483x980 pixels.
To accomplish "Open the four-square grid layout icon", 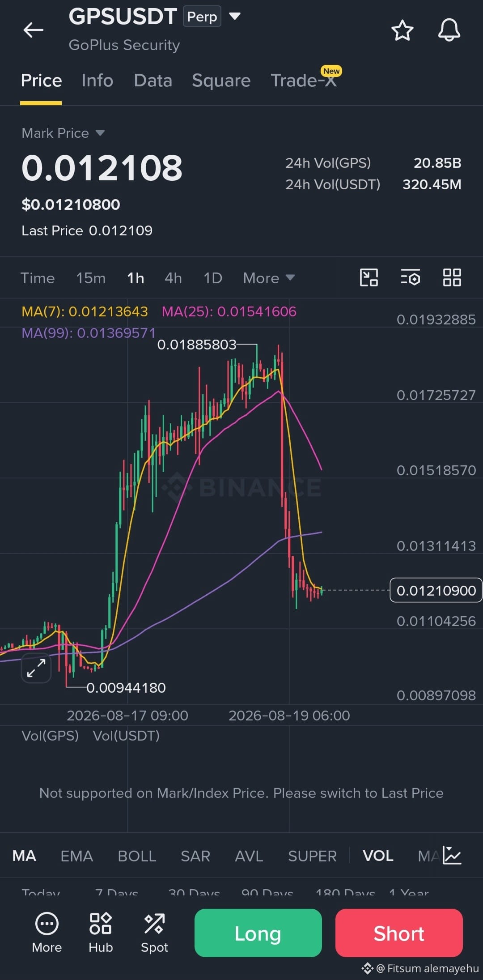I will coord(452,277).
